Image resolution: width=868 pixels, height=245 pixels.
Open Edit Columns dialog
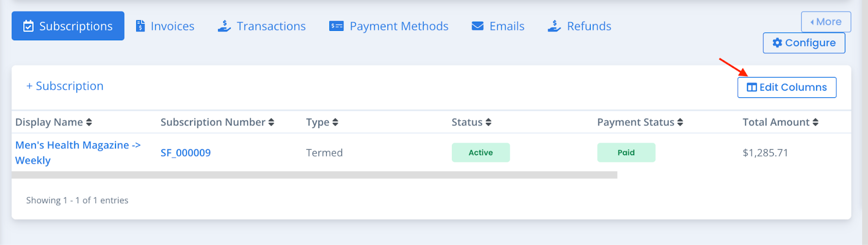787,87
